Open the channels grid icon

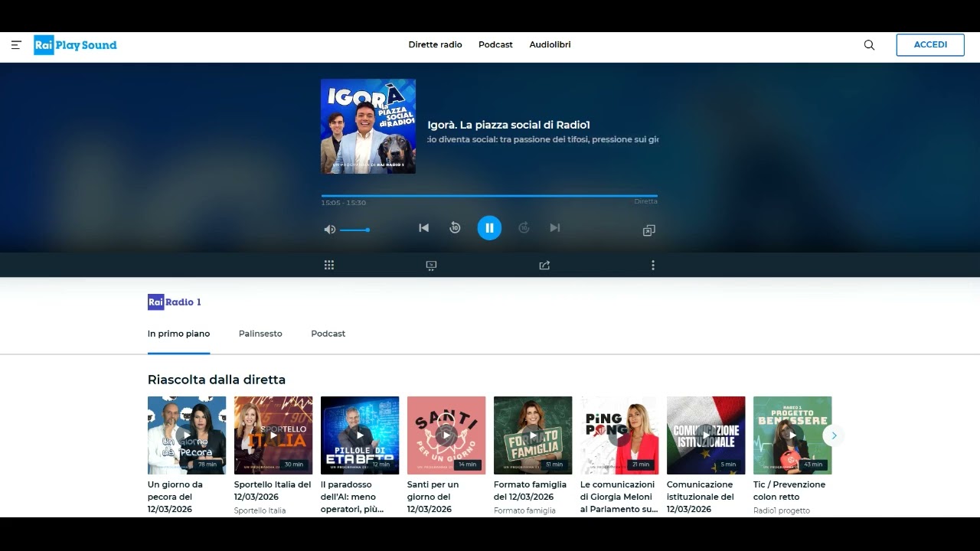click(x=329, y=266)
